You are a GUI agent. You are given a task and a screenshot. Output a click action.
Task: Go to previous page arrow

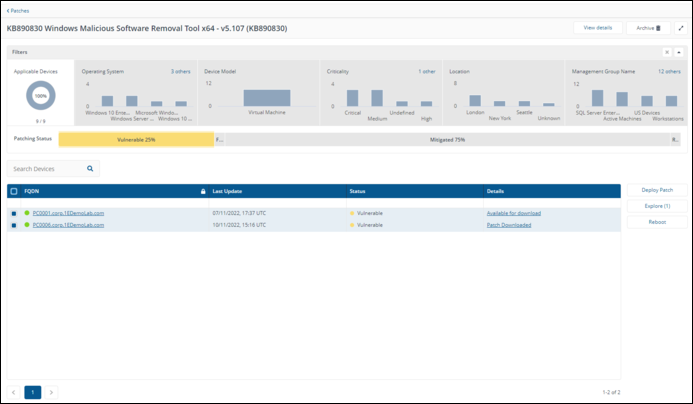[14, 392]
